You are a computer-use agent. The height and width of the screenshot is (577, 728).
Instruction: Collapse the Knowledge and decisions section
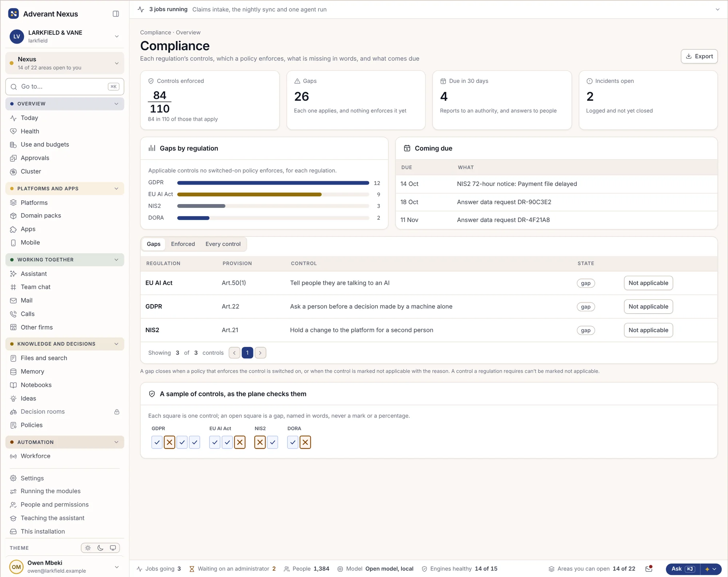tap(65, 344)
